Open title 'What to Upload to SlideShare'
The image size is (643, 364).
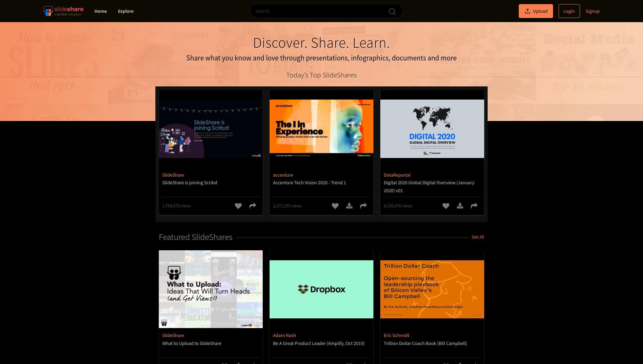point(192,343)
